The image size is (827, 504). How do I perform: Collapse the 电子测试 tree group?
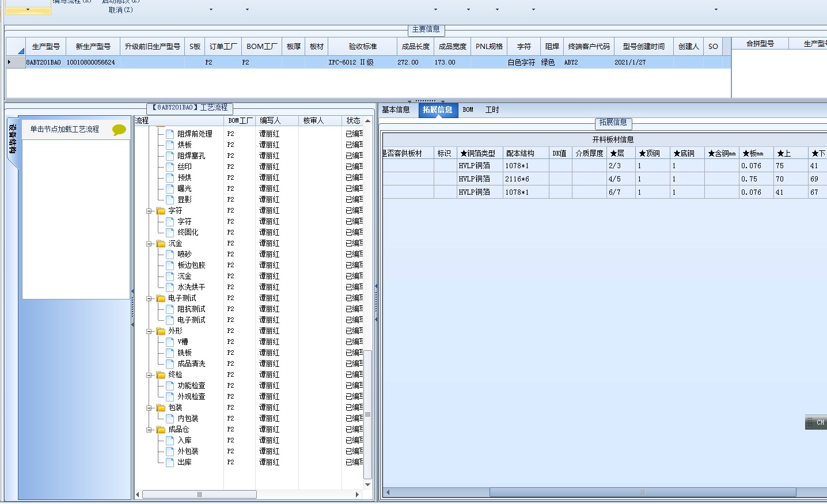coord(149,298)
